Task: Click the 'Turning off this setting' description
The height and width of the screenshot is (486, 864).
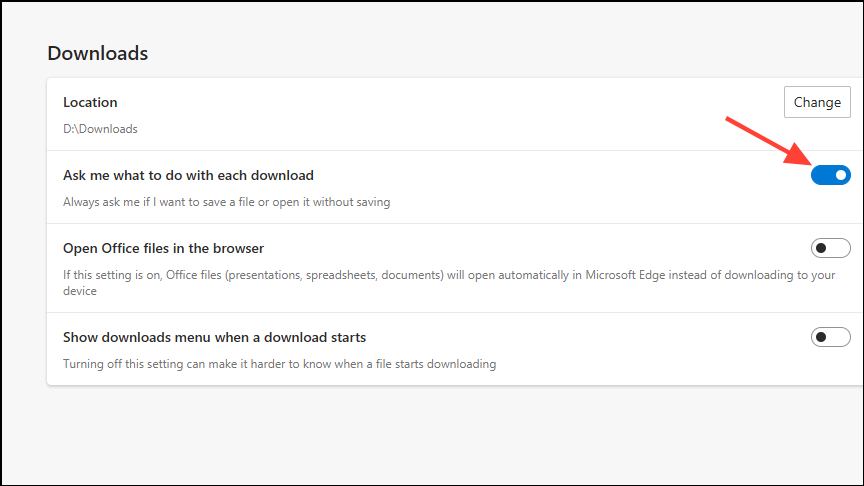Action: tap(279, 364)
